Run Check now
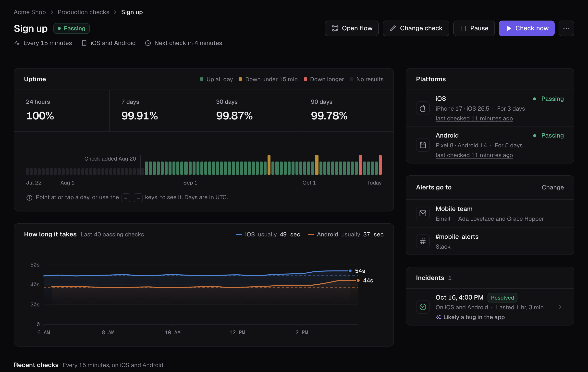 527,28
